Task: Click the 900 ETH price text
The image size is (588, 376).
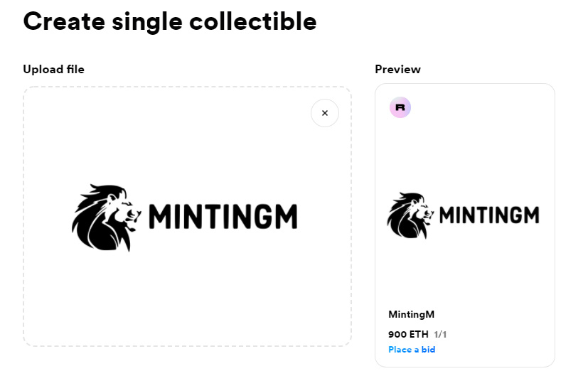Action: [x=408, y=334]
